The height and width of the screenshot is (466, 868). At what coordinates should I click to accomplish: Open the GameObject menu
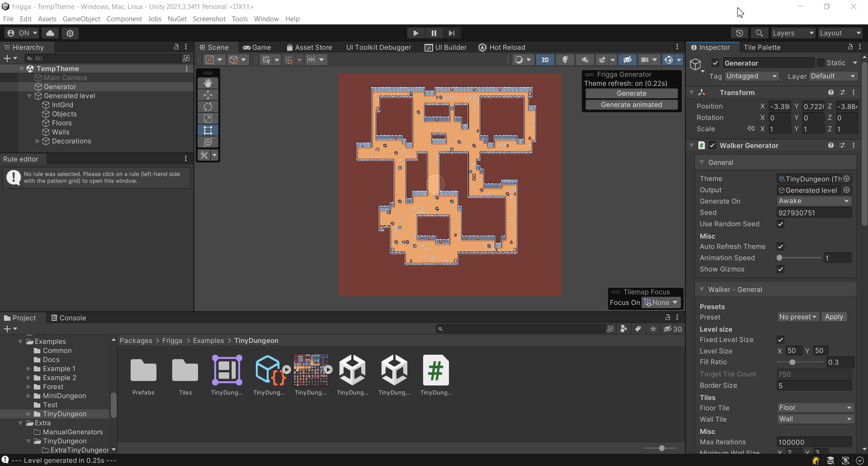tap(81, 19)
